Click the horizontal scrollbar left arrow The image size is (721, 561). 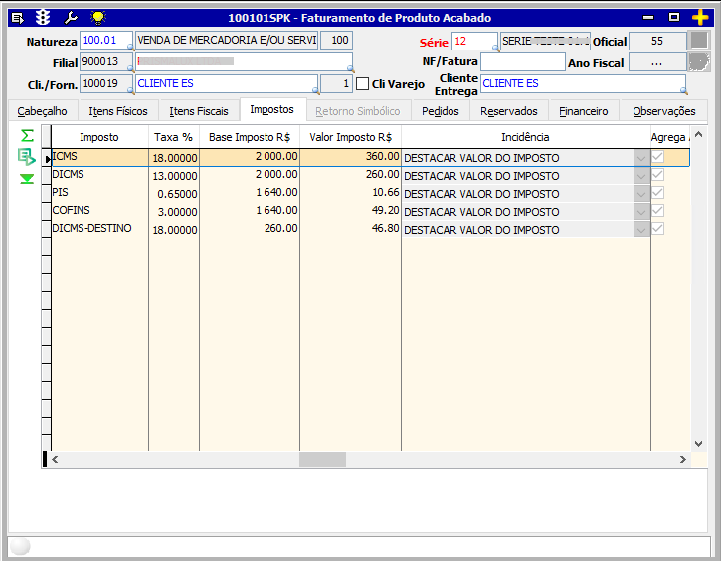pyautogui.click(x=55, y=459)
